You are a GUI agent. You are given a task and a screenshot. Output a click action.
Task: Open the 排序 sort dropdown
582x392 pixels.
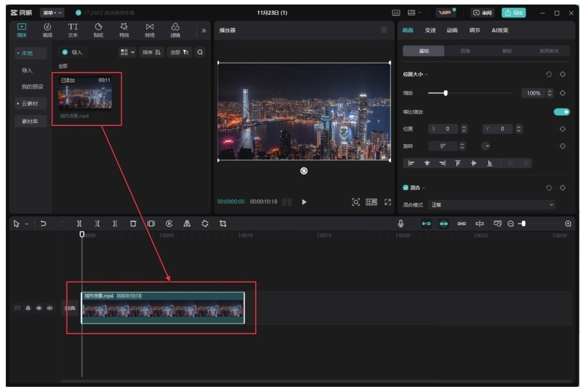[151, 52]
